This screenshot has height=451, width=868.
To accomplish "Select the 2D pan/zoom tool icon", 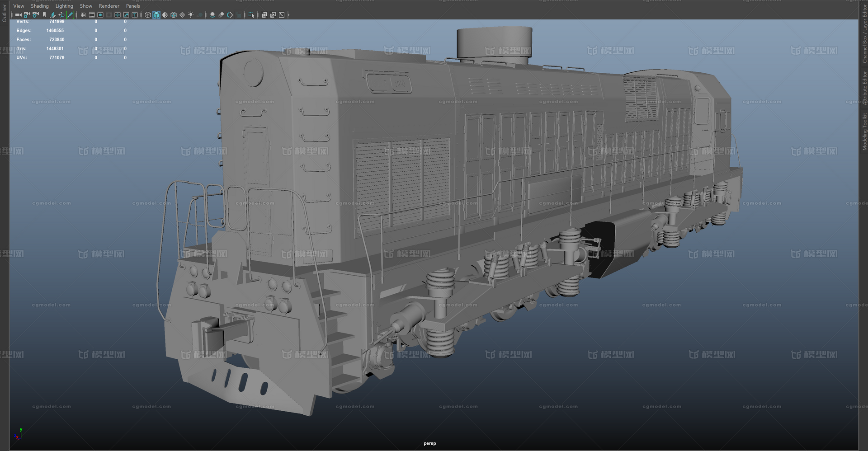I will [x=61, y=15].
